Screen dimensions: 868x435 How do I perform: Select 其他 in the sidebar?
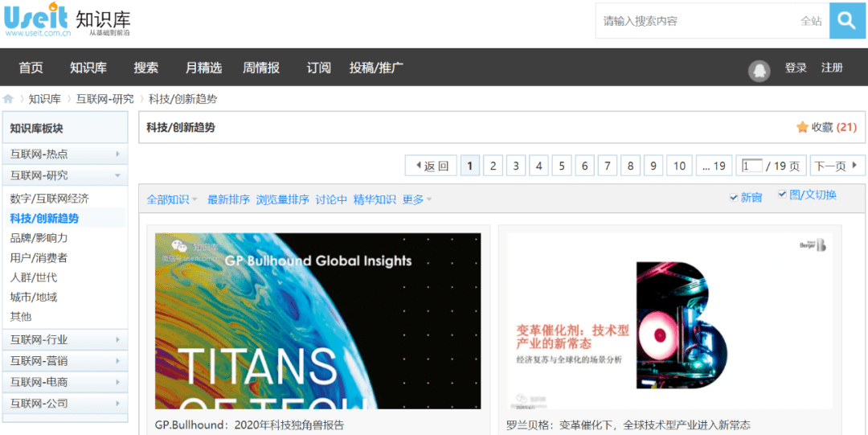[20, 317]
